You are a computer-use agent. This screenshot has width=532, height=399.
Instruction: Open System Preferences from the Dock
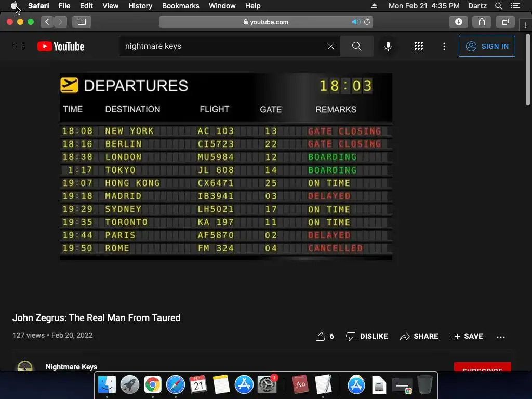click(x=267, y=384)
